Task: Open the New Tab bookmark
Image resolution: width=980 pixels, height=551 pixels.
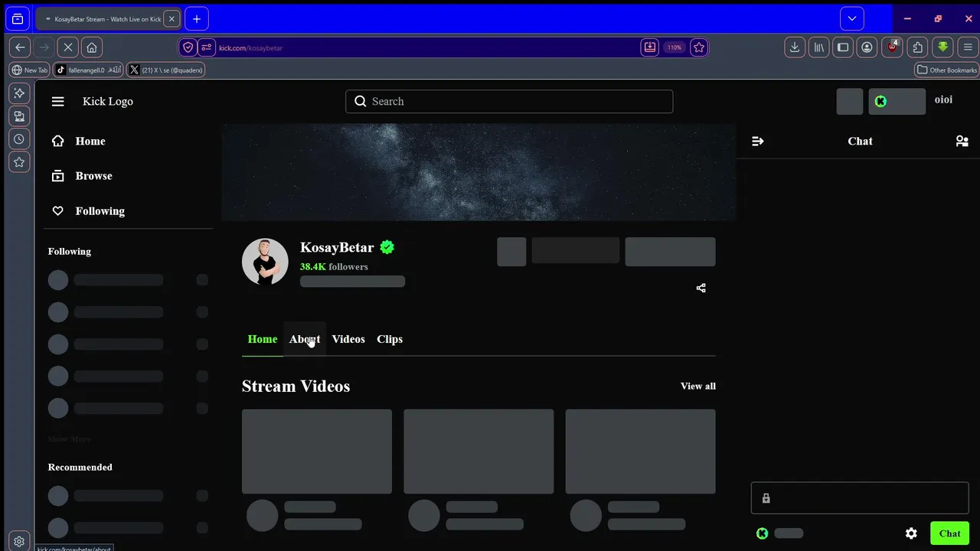Action: [30, 70]
